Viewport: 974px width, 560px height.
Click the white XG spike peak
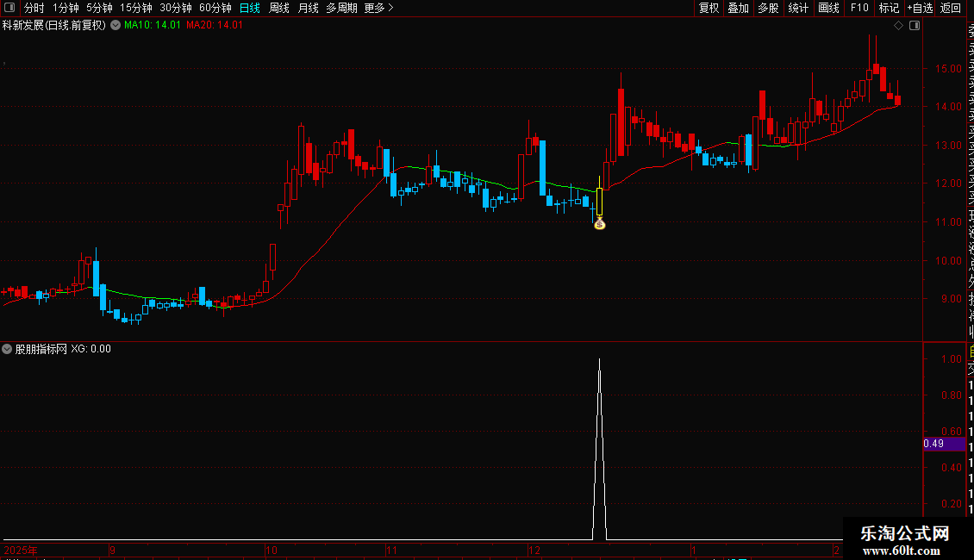599,361
